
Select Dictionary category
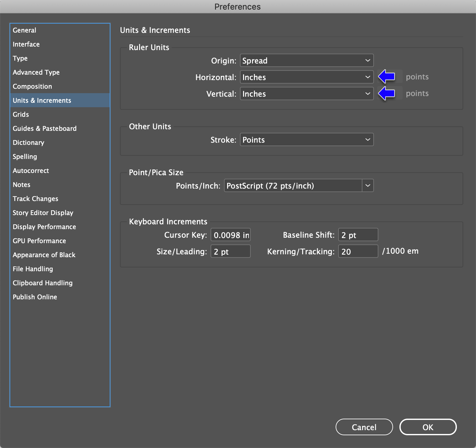pos(60,143)
